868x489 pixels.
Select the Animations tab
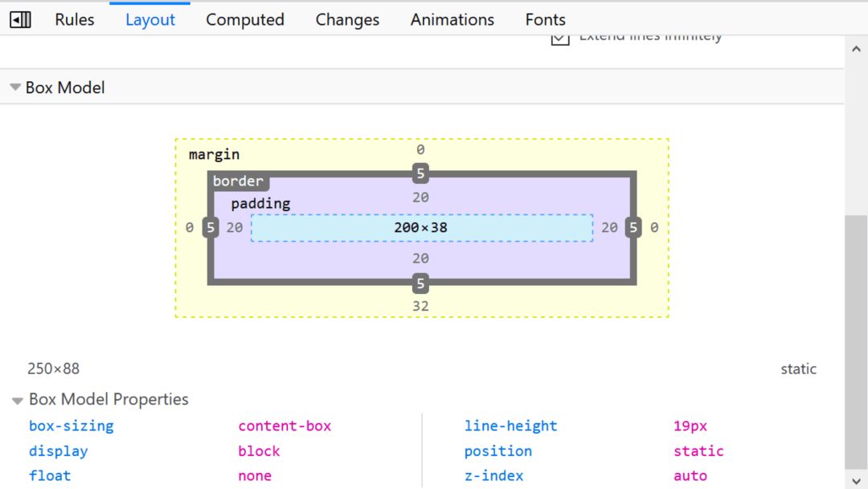452,20
